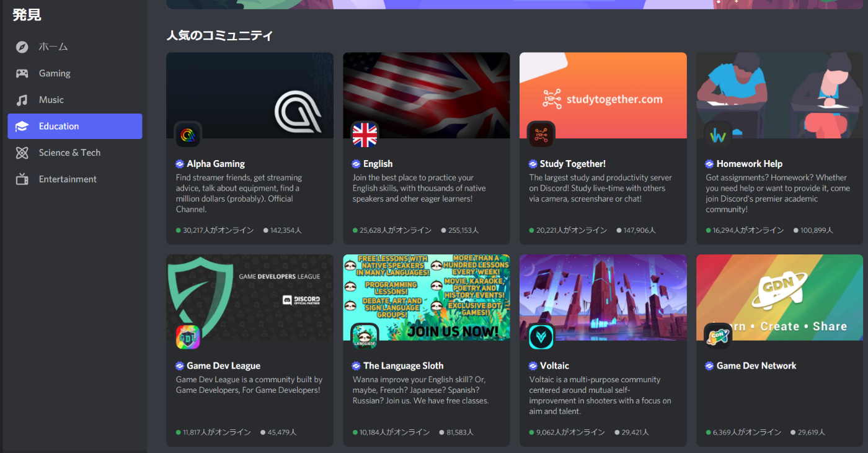Click the TV icon for Entertainment
868x453 pixels.
pos(22,179)
